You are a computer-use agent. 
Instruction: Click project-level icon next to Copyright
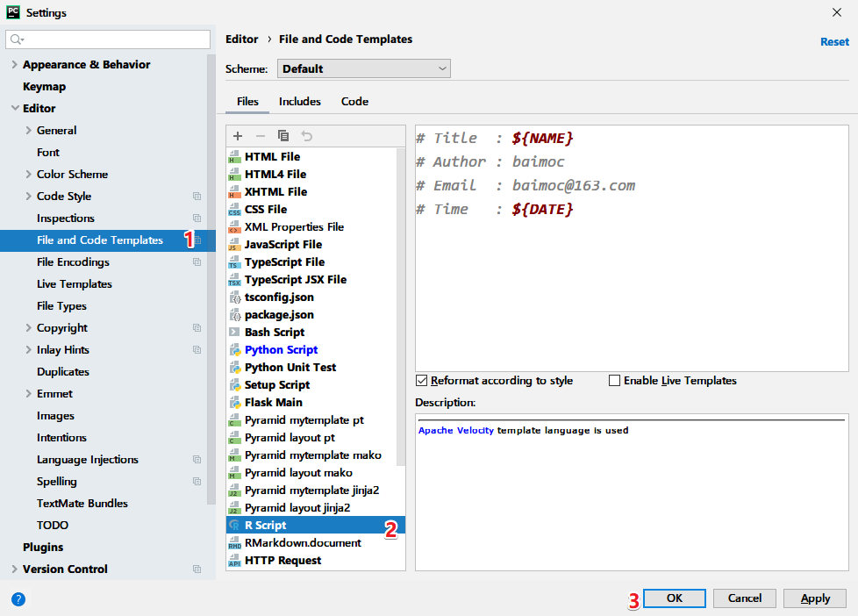point(197,327)
